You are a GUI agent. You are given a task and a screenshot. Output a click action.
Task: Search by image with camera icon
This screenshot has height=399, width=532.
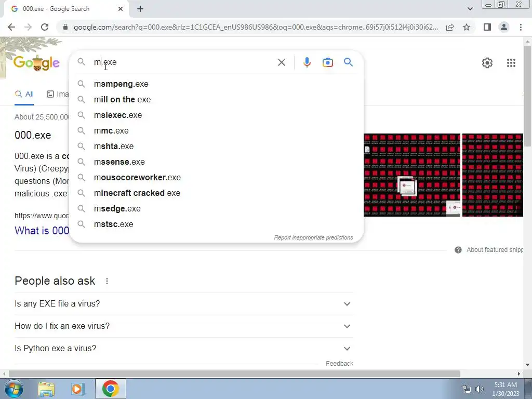pyautogui.click(x=327, y=62)
